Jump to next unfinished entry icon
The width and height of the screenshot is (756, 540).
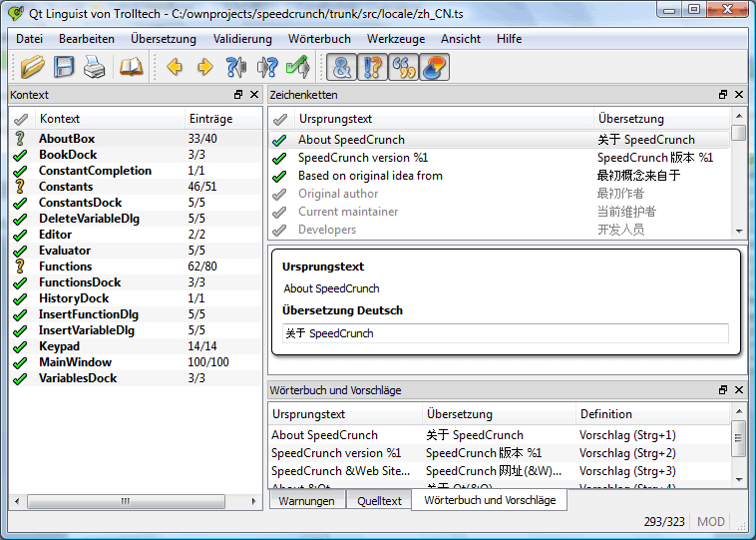coord(267,67)
